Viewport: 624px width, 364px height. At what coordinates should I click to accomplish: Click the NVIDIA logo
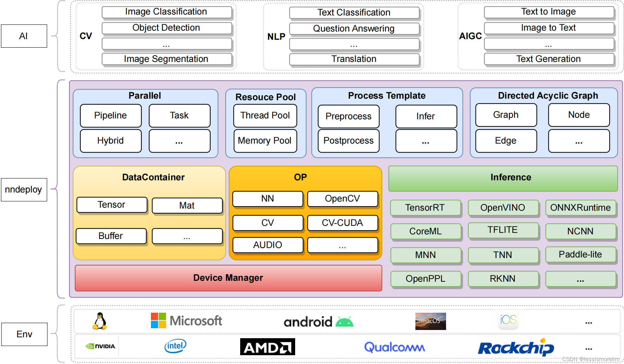coord(101,346)
